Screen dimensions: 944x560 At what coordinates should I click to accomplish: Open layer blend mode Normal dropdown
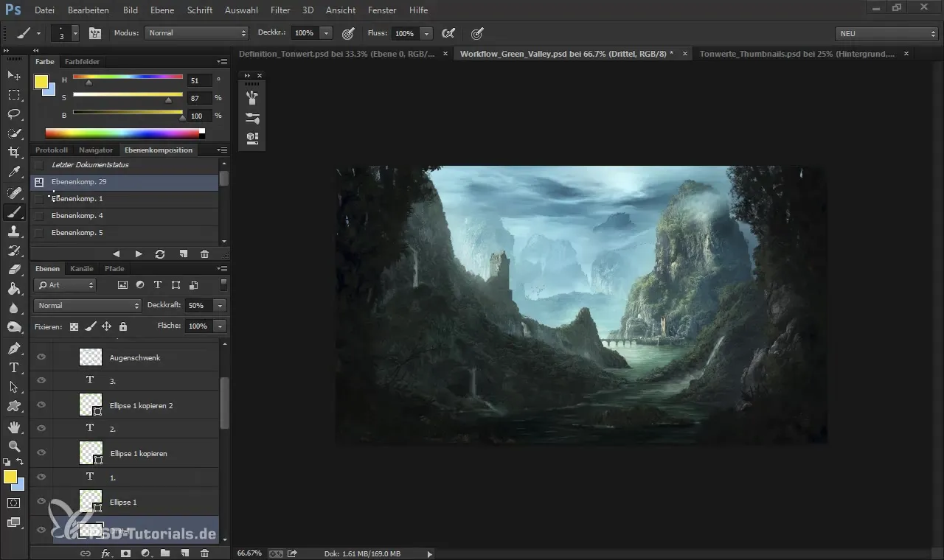pos(87,305)
